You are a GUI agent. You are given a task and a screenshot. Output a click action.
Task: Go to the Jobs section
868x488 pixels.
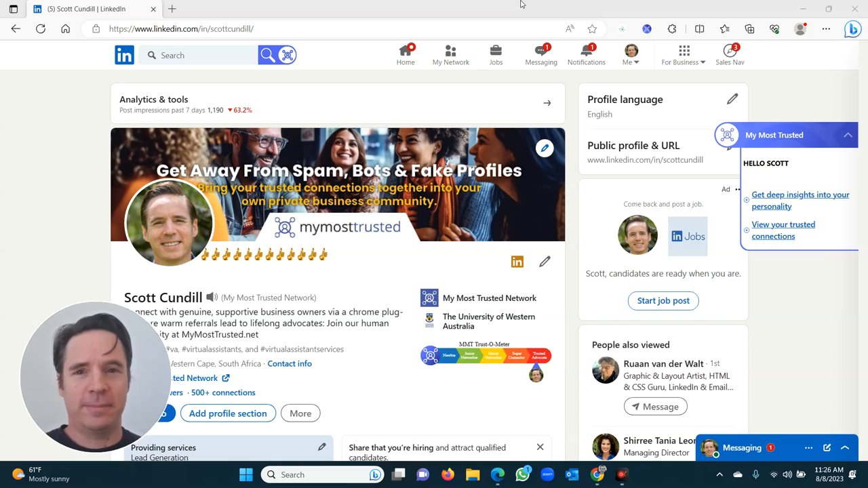[496, 55]
